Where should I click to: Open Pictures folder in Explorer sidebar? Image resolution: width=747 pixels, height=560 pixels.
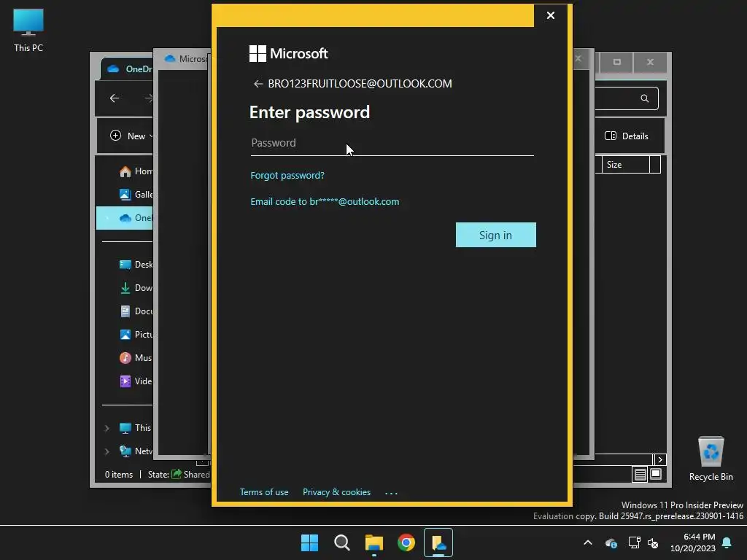(136, 334)
